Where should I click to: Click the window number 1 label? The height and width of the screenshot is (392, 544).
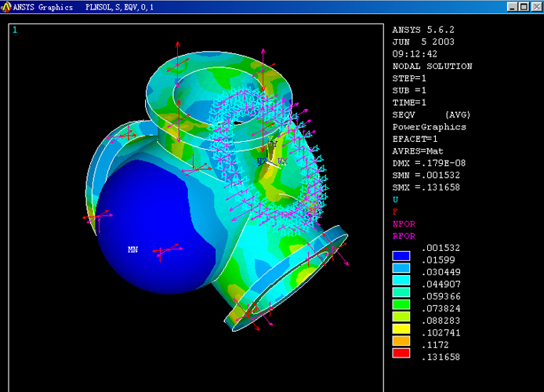[x=15, y=30]
